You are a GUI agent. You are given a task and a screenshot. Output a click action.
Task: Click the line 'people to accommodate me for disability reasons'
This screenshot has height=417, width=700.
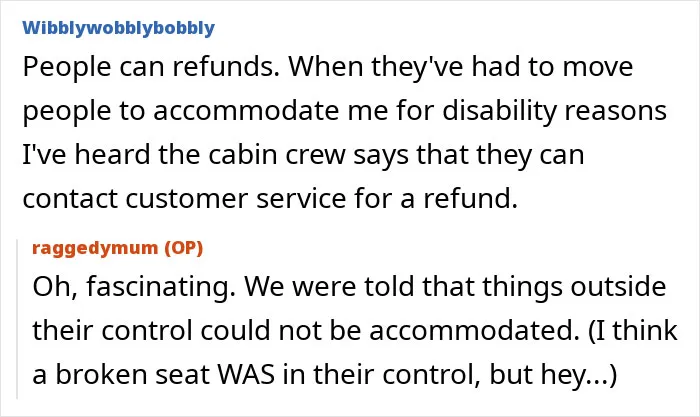pos(345,111)
